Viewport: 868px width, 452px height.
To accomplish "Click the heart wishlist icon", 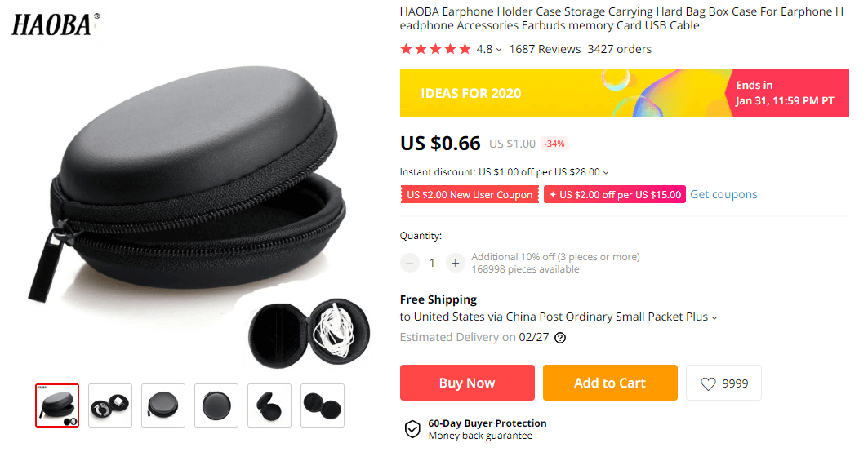I will (708, 383).
